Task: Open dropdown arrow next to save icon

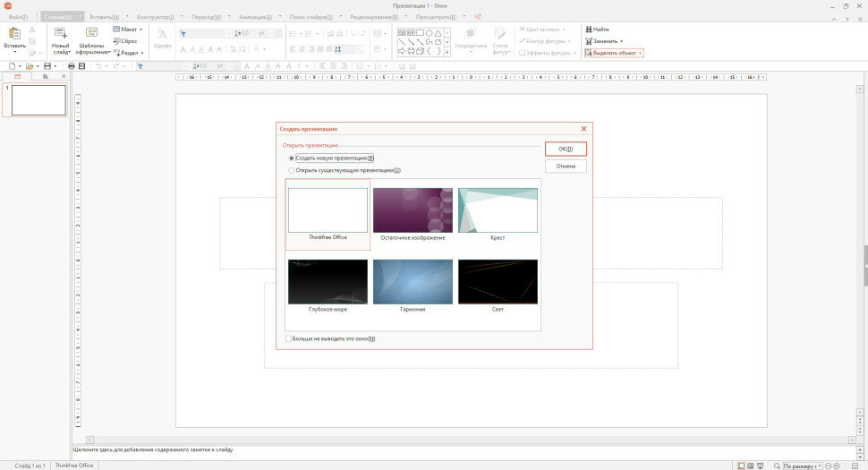Action: pyautogui.click(x=55, y=66)
